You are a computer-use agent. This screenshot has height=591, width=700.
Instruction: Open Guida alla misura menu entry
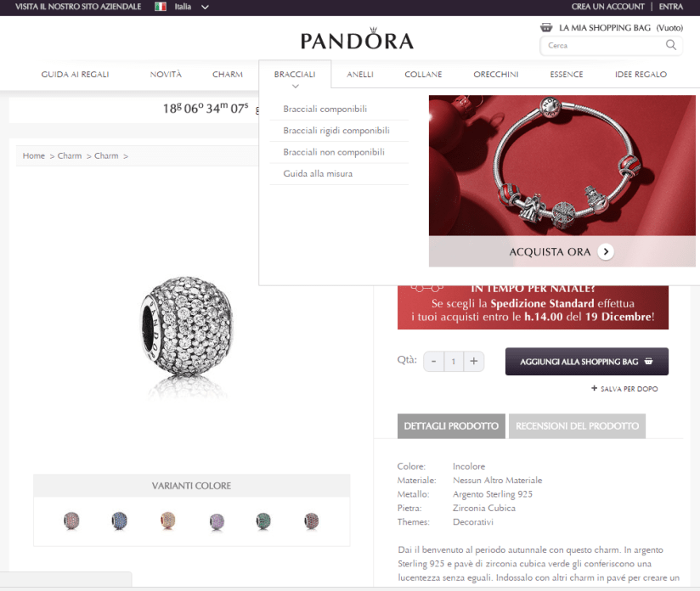318,173
